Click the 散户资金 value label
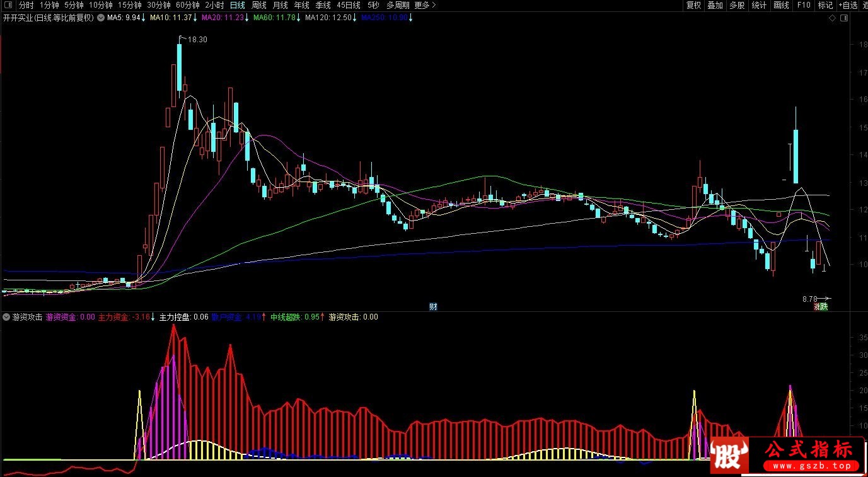The width and height of the screenshot is (868, 477). tap(236, 317)
